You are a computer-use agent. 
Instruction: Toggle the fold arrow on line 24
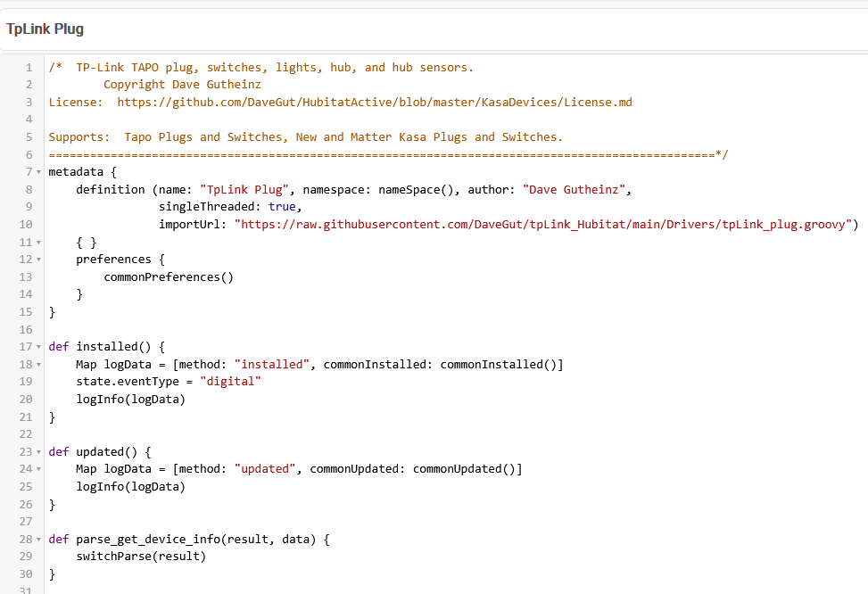[38, 469]
